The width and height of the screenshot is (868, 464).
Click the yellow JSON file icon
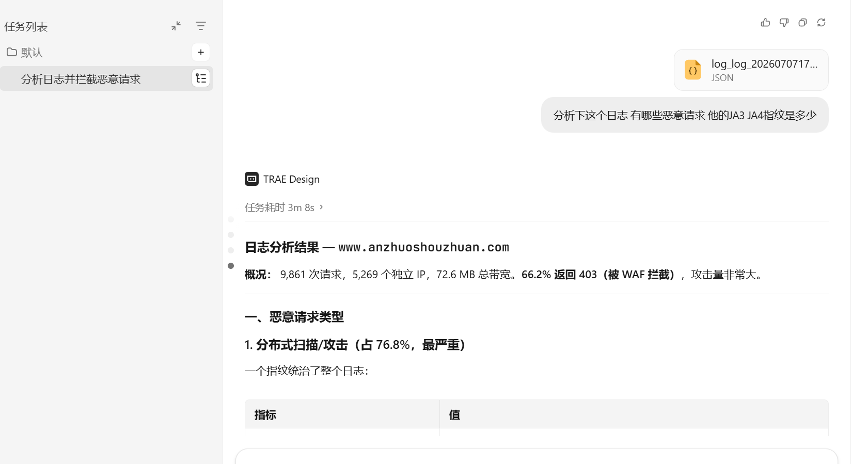(692, 70)
